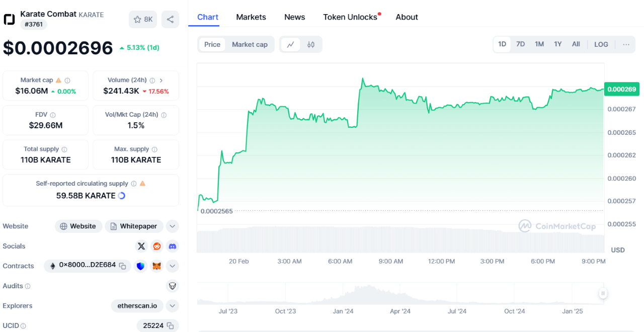Add to watchlist with the star 8K button

pos(143,20)
